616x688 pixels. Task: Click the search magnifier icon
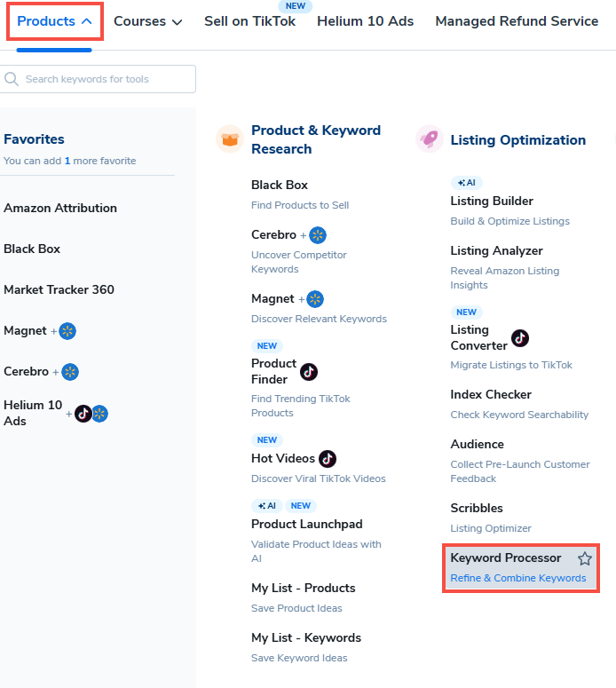[12, 79]
